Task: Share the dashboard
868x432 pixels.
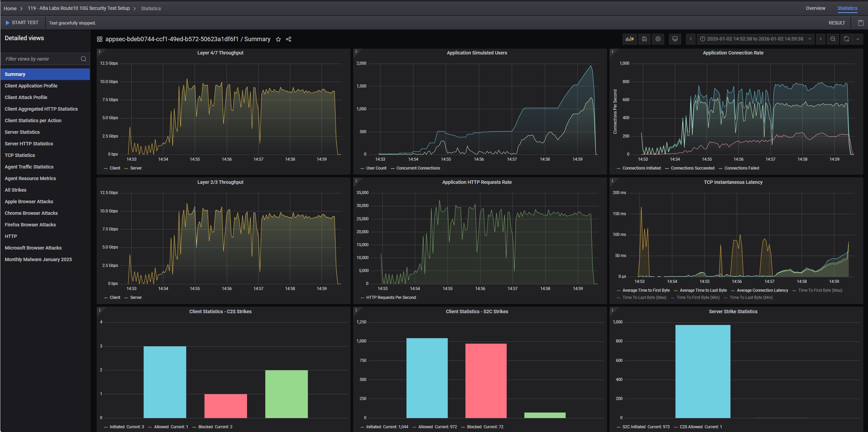Action: click(289, 39)
